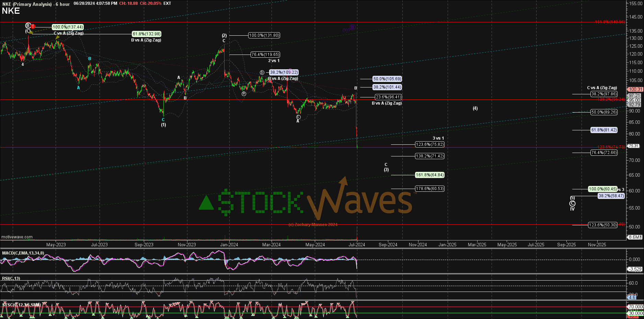Click the Sep-2024 date axis label
The width and height of the screenshot is (644, 319).
coord(388,245)
